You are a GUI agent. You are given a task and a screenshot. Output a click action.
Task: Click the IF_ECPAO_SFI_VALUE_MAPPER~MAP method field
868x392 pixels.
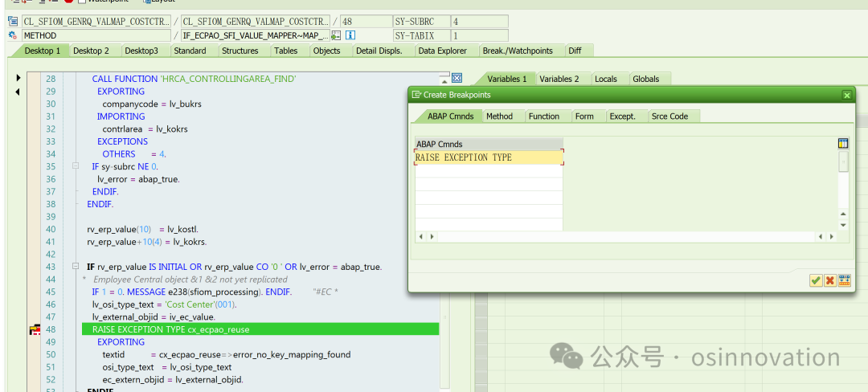click(256, 35)
